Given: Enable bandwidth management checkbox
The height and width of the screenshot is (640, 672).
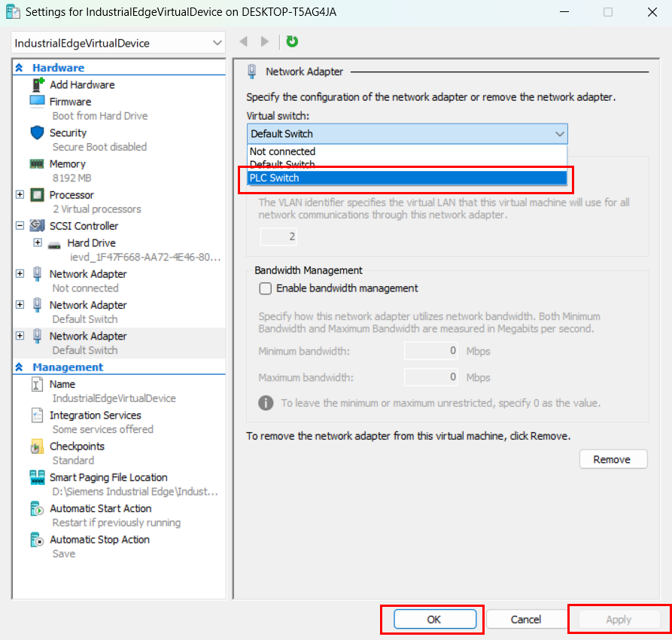Looking at the screenshot, I should (265, 288).
